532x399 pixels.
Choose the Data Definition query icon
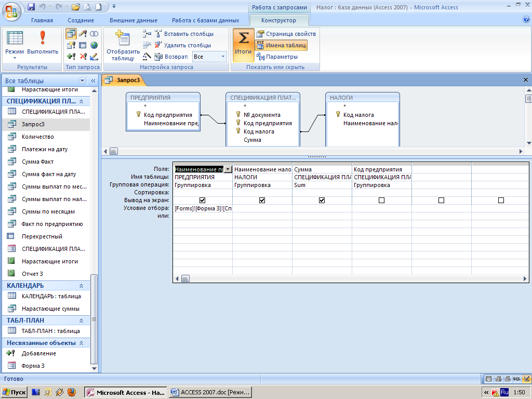[94, 57]
